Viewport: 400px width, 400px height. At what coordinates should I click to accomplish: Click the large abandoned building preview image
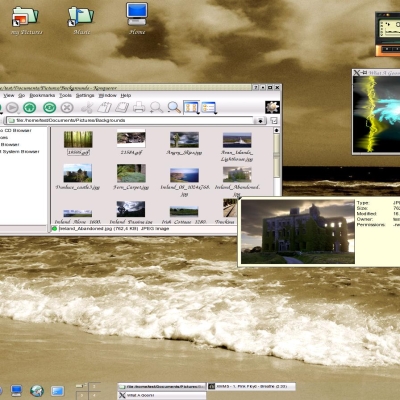298,232
